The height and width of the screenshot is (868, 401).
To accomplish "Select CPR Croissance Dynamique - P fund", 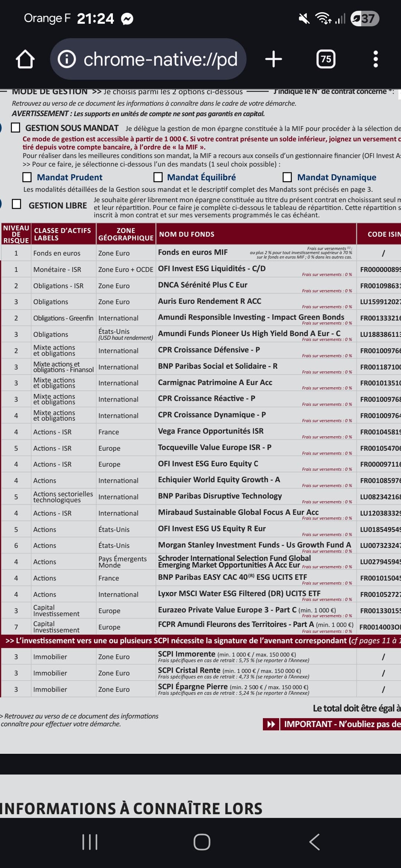I will [212, 414].
